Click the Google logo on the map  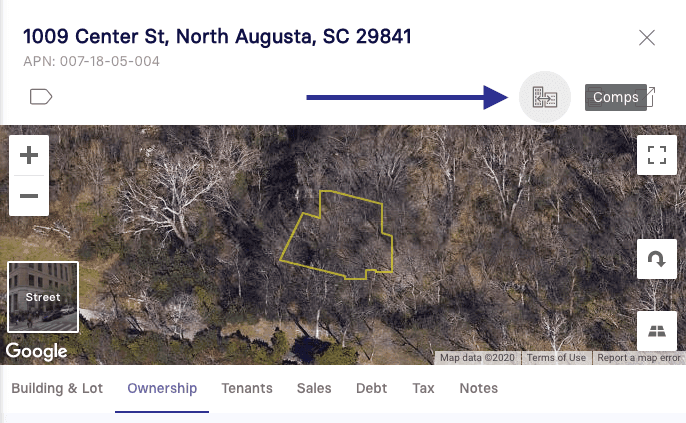pos(36,351)
